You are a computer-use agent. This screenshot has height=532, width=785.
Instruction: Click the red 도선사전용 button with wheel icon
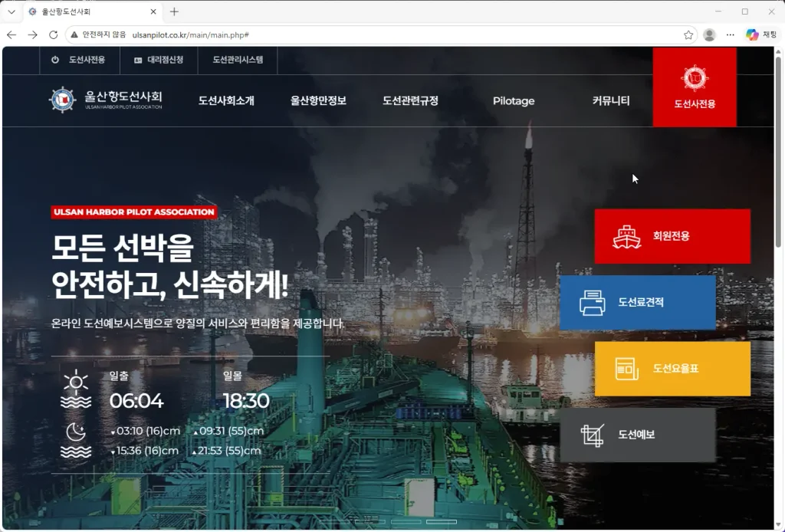[695, 87]
